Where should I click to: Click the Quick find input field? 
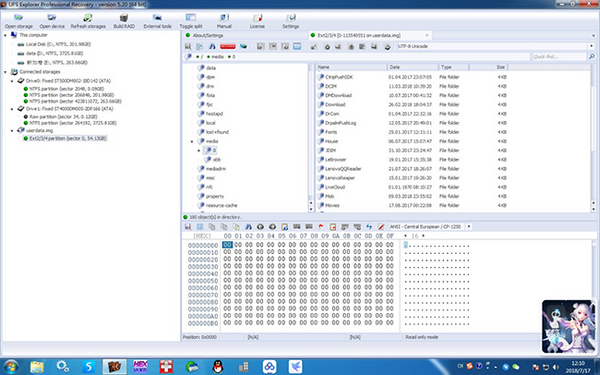(559, 57)
